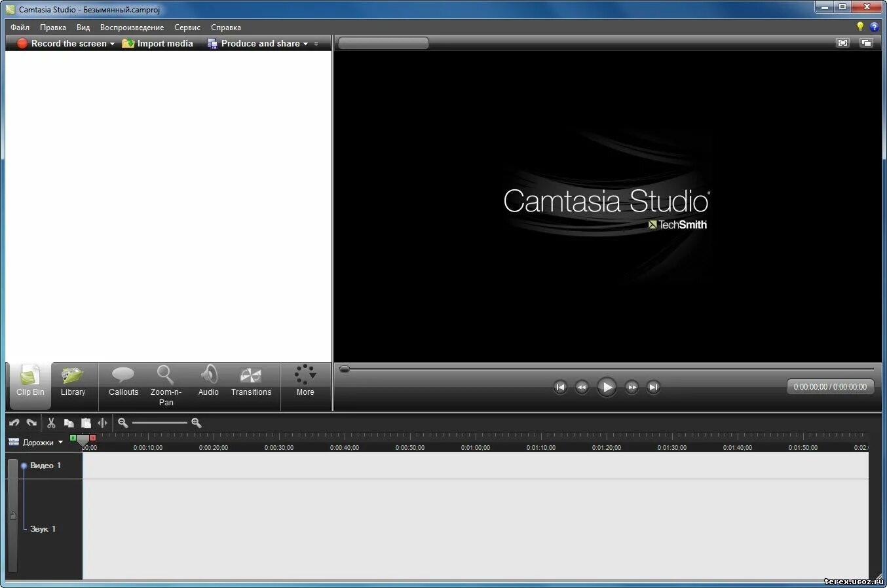This screenshot has height=588, width=887.
Task: Open the Callouts tab
Action: 123,382
